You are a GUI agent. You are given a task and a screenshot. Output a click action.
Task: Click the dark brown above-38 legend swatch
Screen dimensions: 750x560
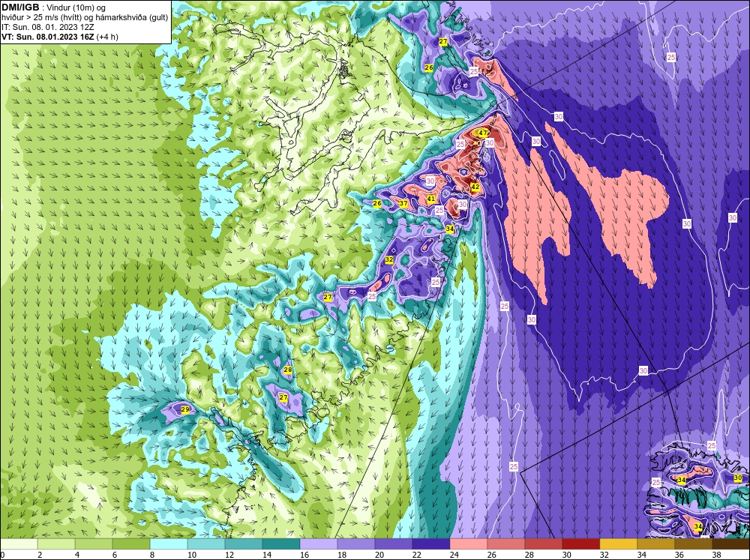pos(730,544)
